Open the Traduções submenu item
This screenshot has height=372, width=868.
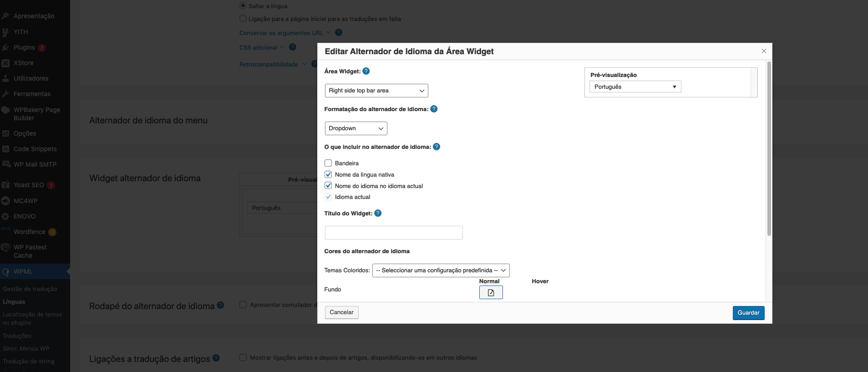click(x=17, y=336)
